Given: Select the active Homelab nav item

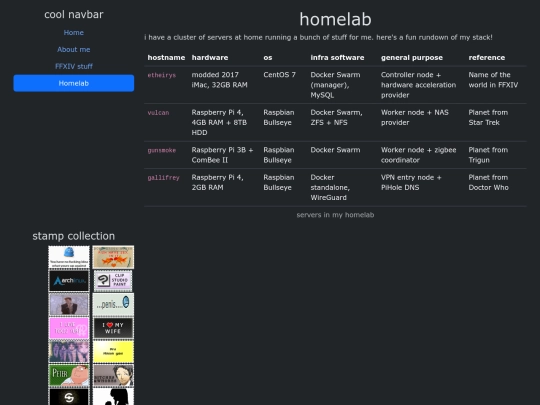Looking at the screenshot, I should [x=74, y=83].
